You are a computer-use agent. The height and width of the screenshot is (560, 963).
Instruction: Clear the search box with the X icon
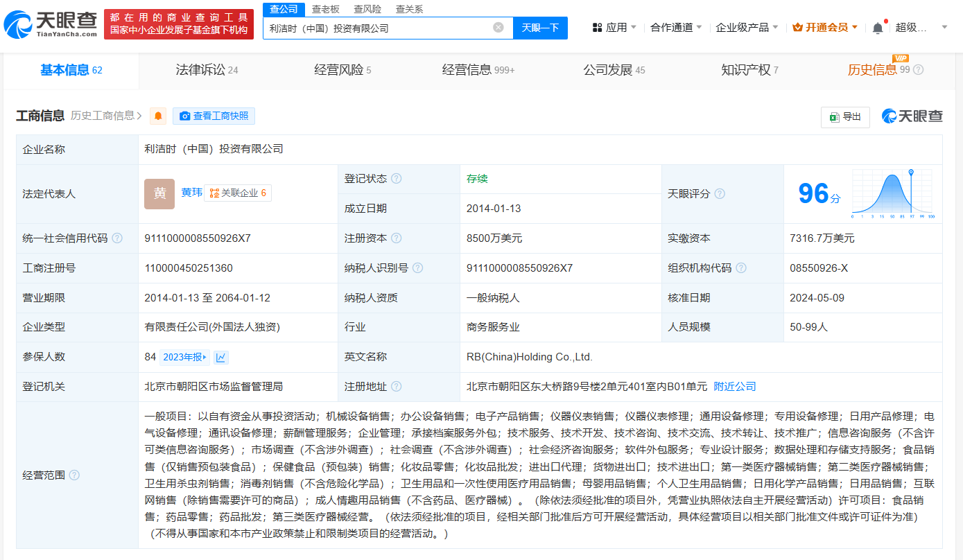coord(498,28)
